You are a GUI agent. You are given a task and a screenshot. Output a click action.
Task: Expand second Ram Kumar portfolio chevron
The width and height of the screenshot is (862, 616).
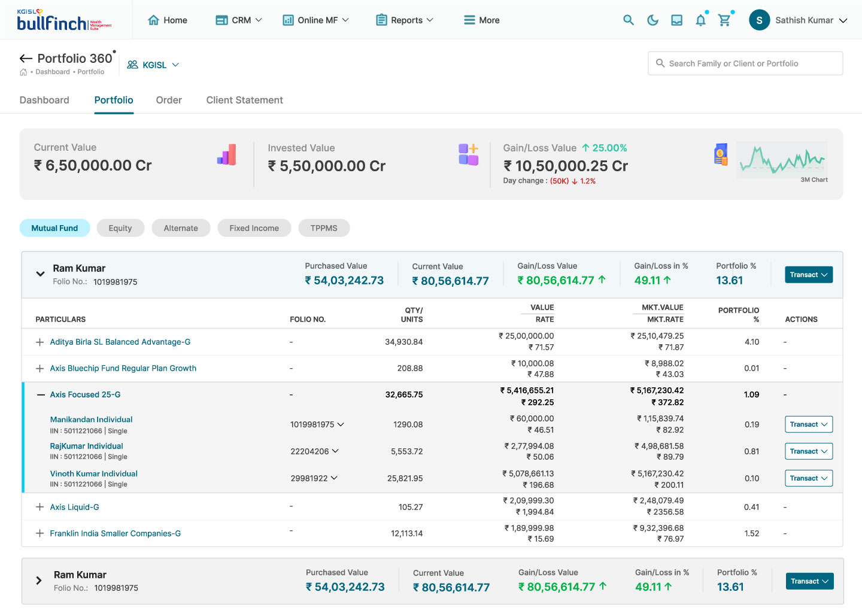pos(39,581)
